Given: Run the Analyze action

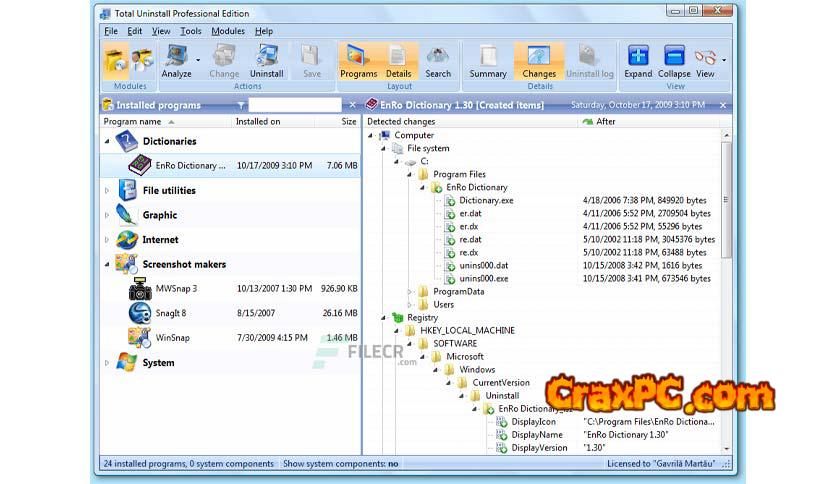Looking at the screenshot, I should 176,61.
